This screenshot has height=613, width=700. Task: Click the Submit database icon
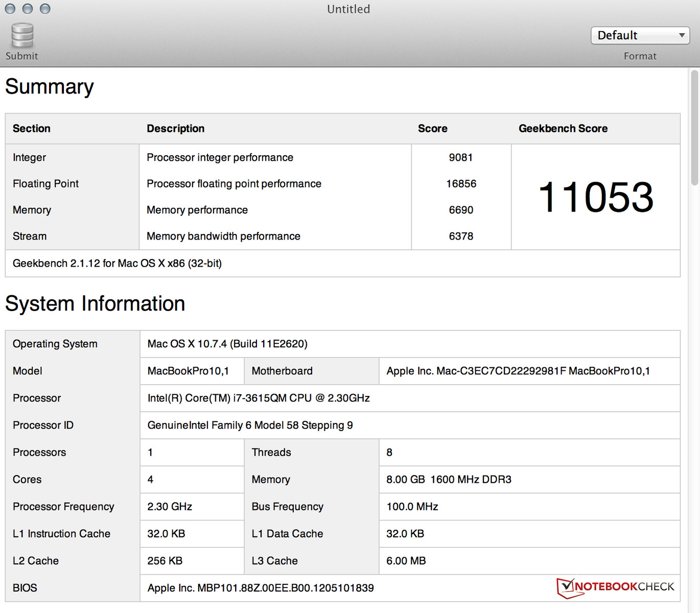coord(22,36)
